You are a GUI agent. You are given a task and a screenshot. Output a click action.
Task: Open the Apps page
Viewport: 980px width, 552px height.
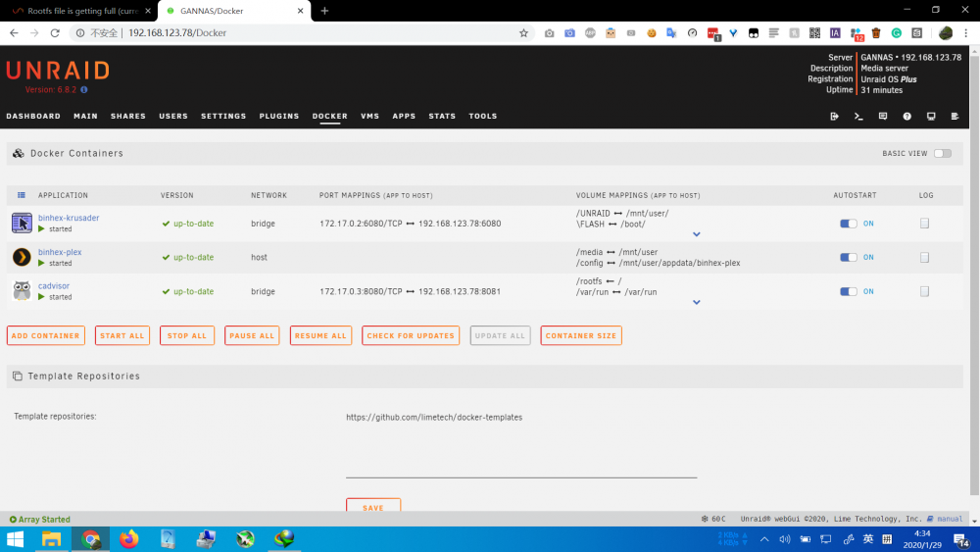coord(404,117)
